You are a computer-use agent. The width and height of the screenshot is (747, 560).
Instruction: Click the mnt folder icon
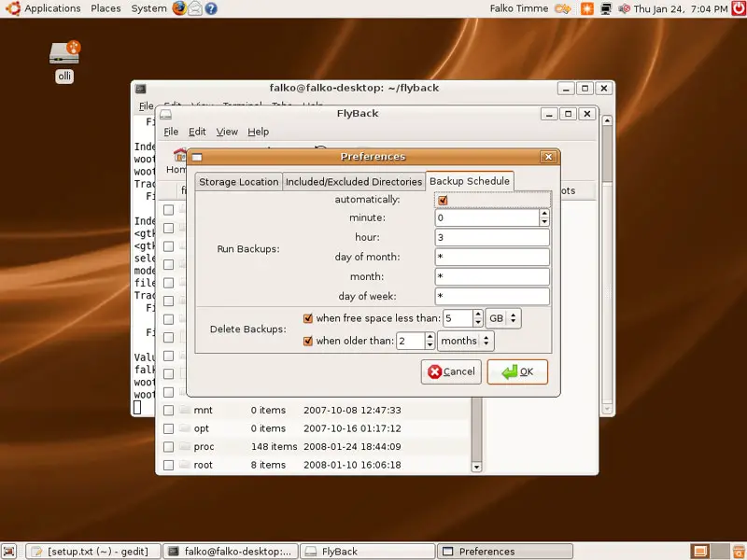pos(184,410)
